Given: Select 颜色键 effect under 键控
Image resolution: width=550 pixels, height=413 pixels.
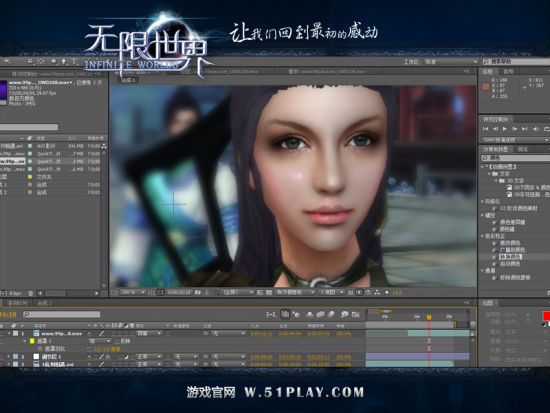Looking at the screenshot, I should pyautogui.click(x=507, y=229).
